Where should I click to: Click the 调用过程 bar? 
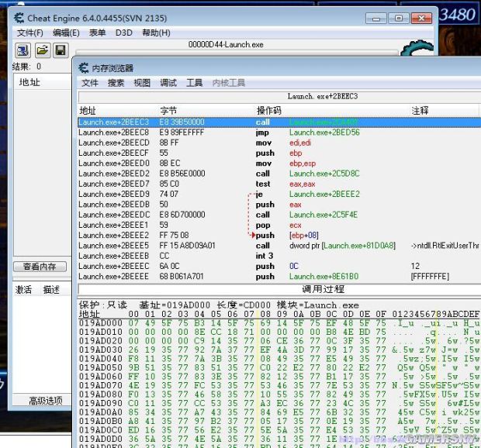pyautogui.click(x=323, y=289)
